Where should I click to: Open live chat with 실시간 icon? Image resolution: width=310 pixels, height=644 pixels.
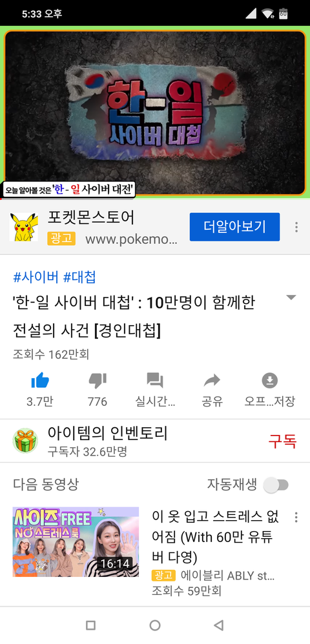point(155,381)
